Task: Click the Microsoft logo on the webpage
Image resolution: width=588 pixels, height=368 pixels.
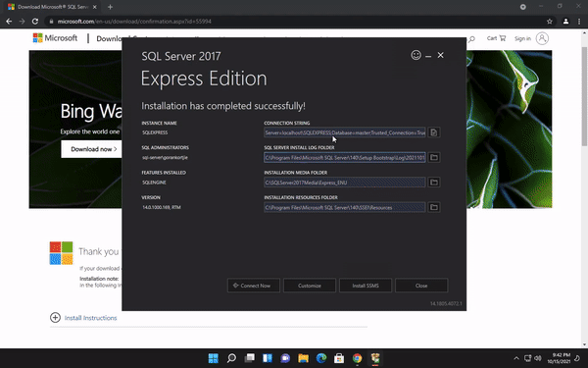Action: pyautogui.click(x=55, y=38)
